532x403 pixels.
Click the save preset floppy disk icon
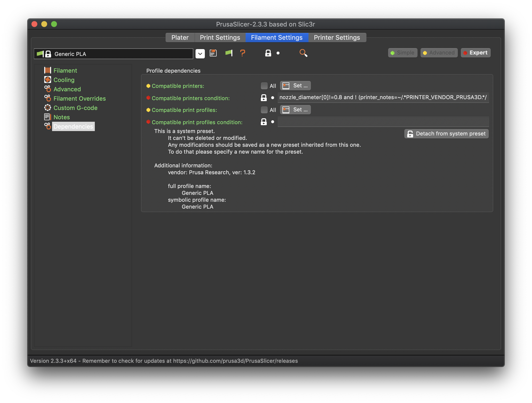tap(213, 53)
